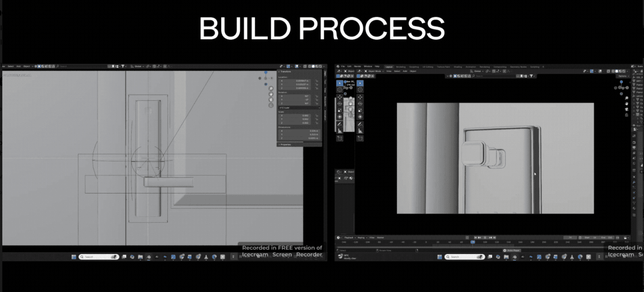Expand the Properties panel in left sidebar
Image resolution: width=644 pixels, height=292 pixels.
tap(299, 144)
